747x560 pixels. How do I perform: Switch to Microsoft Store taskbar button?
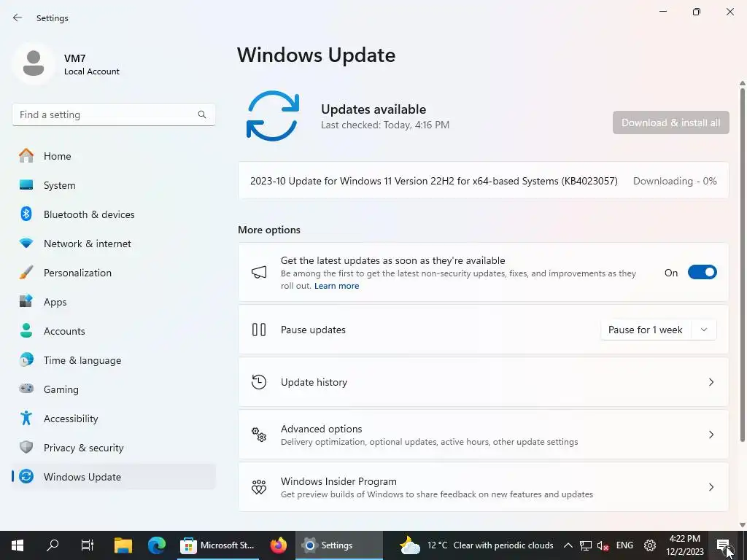(x=217, y=545)
